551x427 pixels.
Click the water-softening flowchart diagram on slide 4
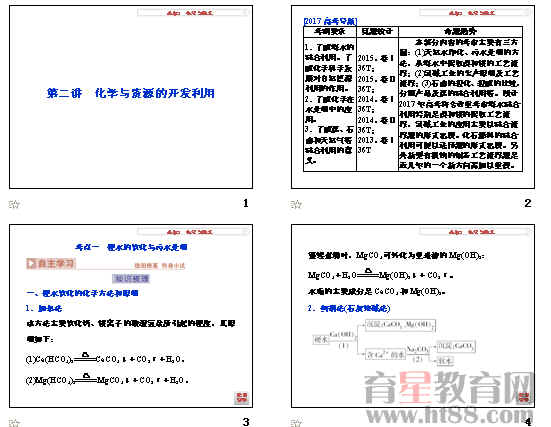[394, 343]
